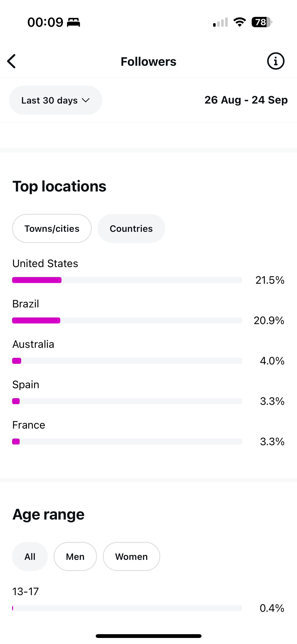Select the Countries location filter
Viewport: 297px width, 644px height.
(x=131, y=229)
